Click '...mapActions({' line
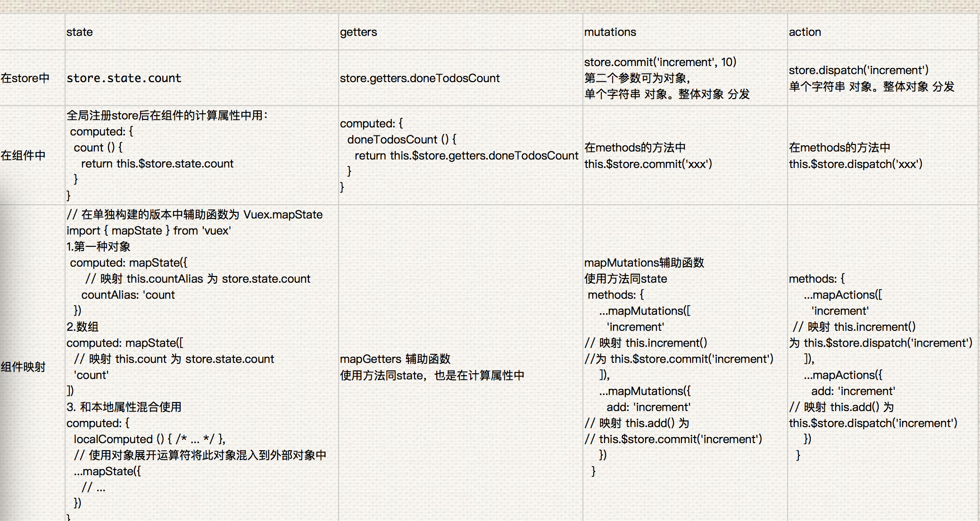 [x=843, y=375]
